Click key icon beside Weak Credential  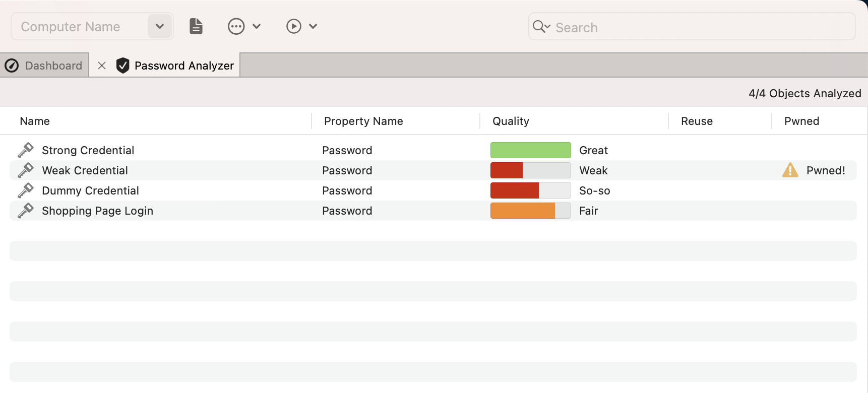[25, 170]
